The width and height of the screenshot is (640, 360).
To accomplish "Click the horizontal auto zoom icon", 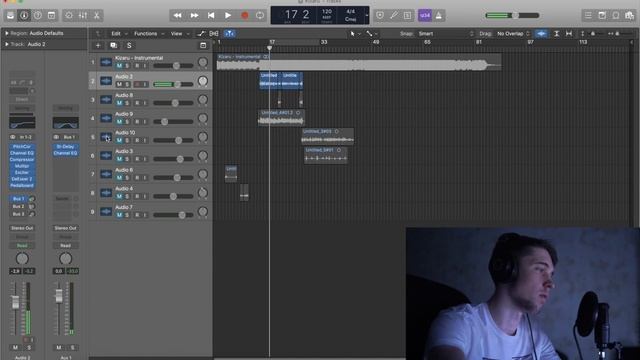I will tap(569, 33).
